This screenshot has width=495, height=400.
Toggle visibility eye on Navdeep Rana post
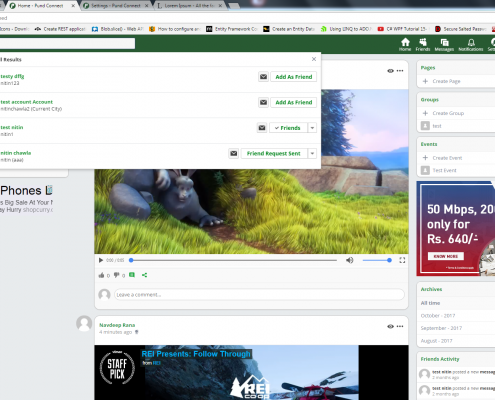coord(390,326)
